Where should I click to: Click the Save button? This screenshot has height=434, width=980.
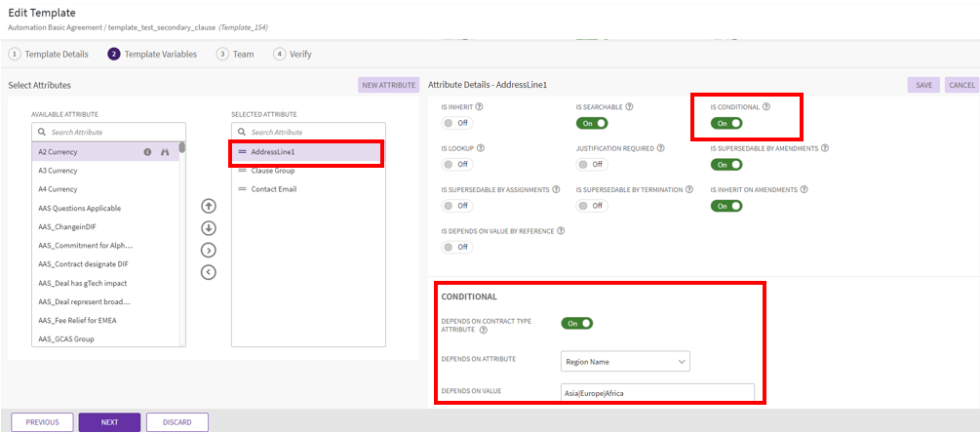[923, 85]
